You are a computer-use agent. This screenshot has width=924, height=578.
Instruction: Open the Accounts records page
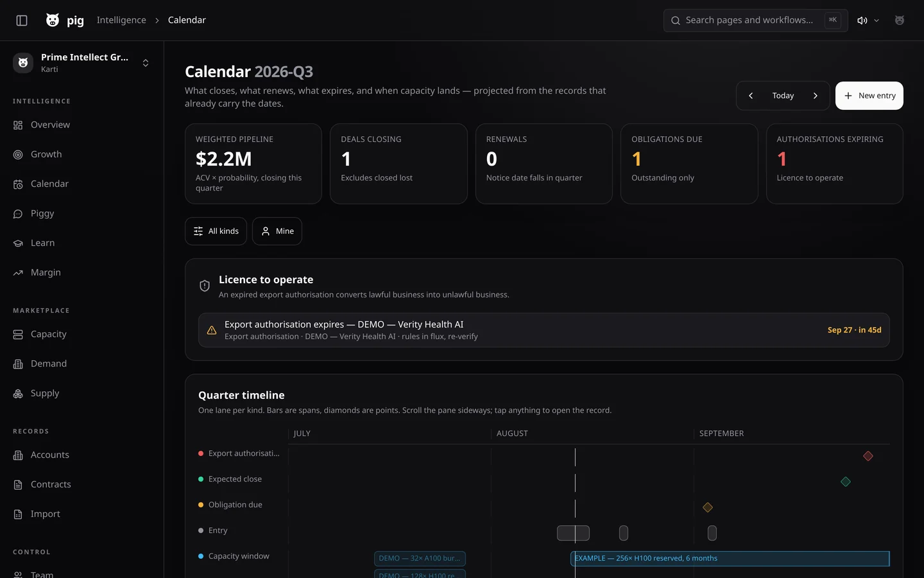click(x=81, y=455)
